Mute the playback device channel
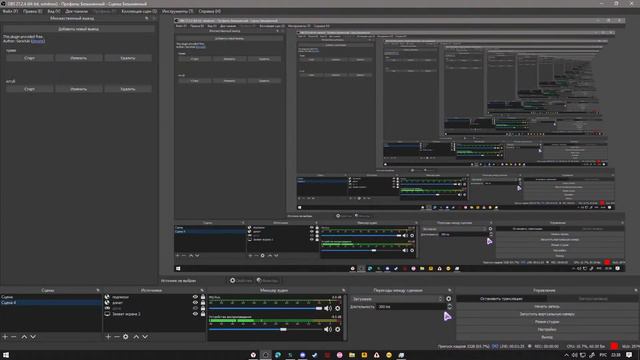Image resolution: width=640 pixels, height=360 pixels. (x=328, y=329)
